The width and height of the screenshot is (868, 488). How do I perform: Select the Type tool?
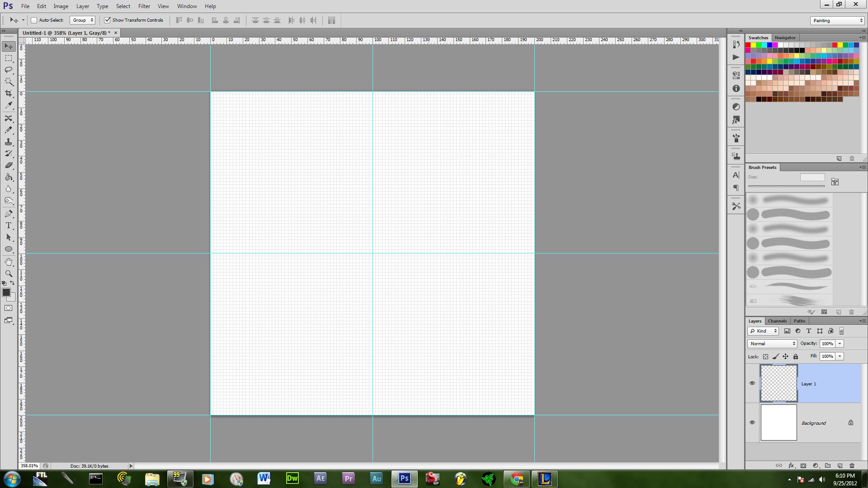[x=8, y=226]
